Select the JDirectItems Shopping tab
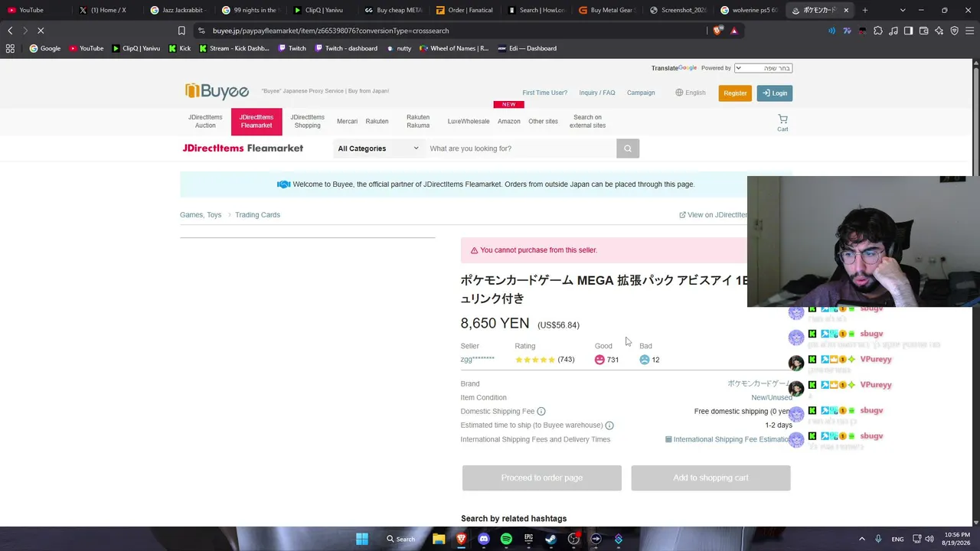Image resolution: width=980 pixels, height=551 pixels. (x=307, y=122)
